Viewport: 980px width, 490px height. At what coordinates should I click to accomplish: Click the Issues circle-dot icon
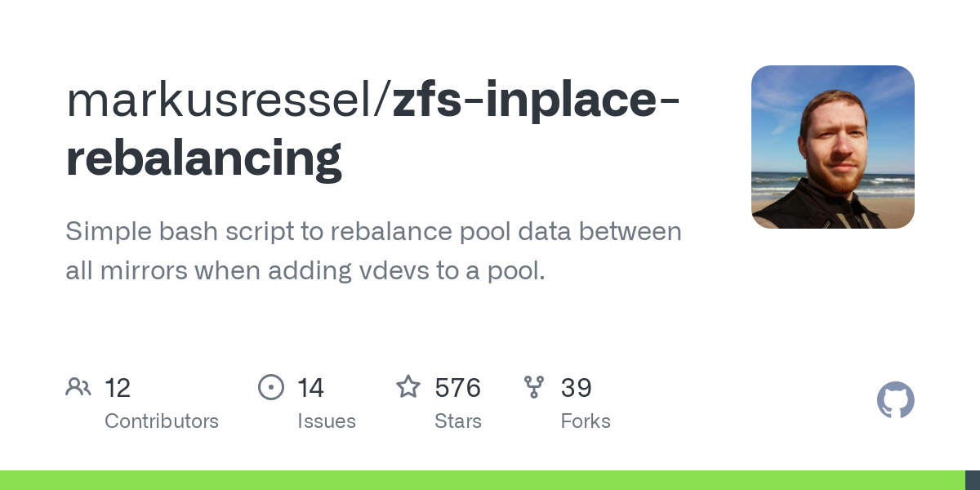[271, 387]
